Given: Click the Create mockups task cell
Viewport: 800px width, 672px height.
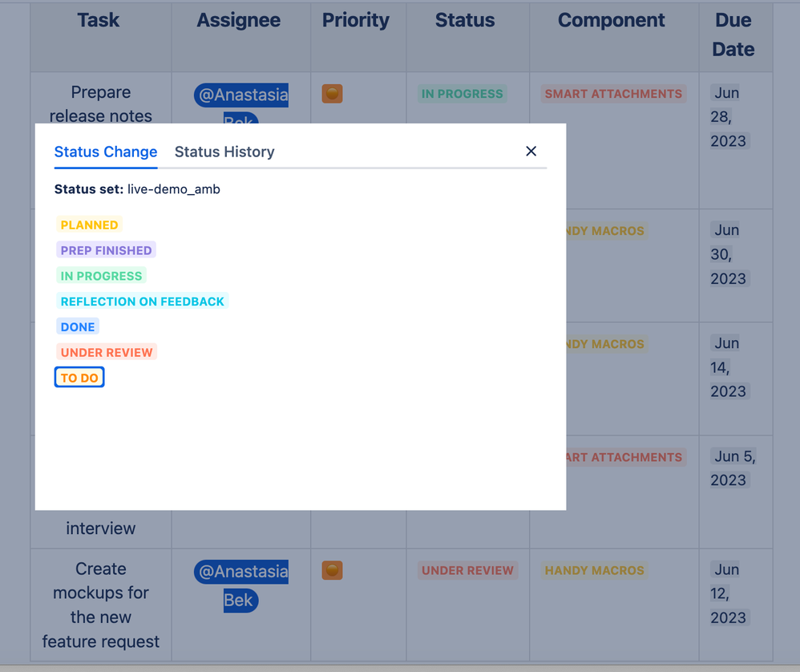Looking at the screenshot, I should [x=100, y=605].
